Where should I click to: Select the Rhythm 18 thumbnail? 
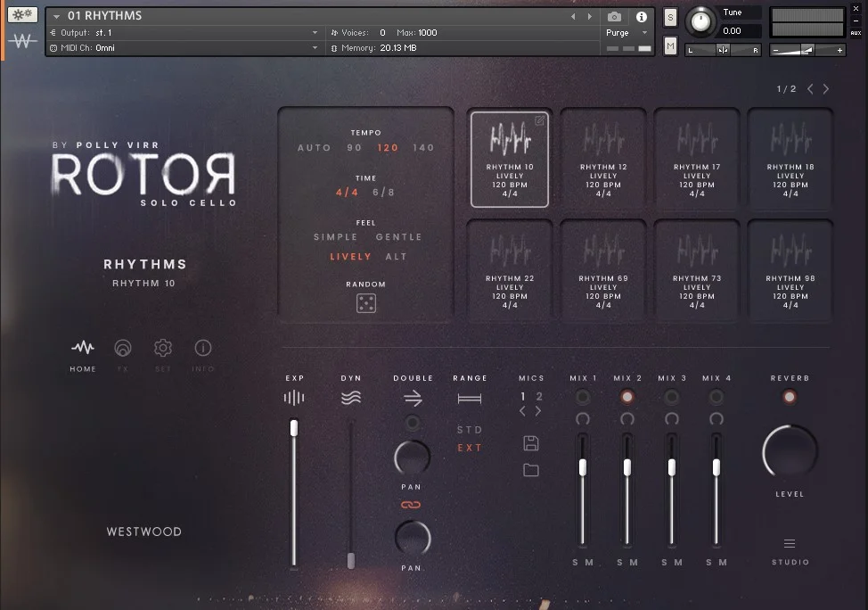click(x=790, y=159)
